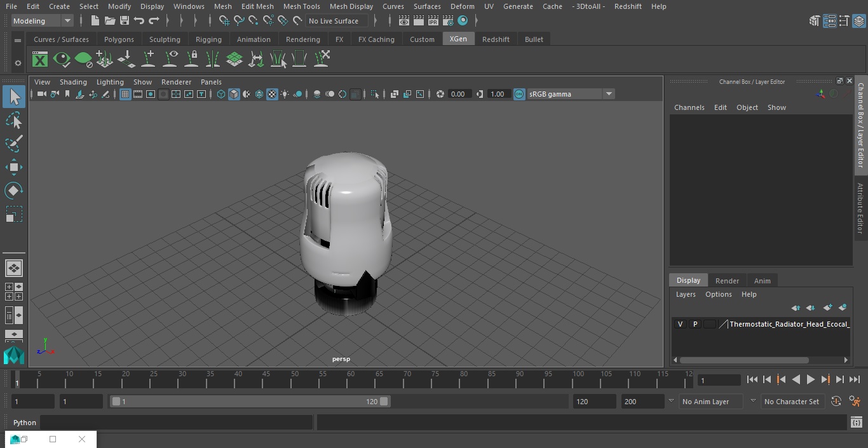868x448 pixels.
Task: Click the Save Scene icon
Action: tap(125, 21)
